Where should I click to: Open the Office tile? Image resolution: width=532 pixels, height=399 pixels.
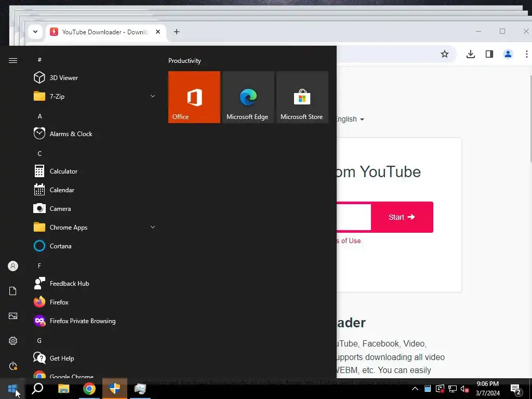(x=194, y=97)
